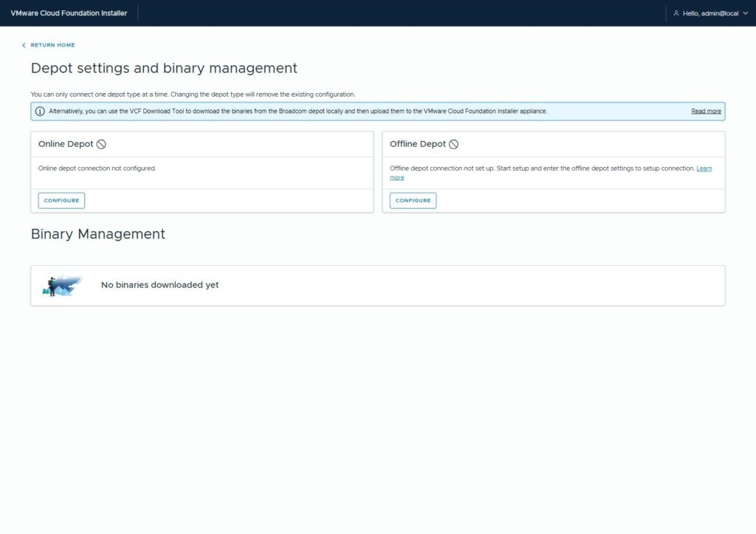Follow the Learn more link for Offline Depot
The image size is (756, 534).
point(704,168)
